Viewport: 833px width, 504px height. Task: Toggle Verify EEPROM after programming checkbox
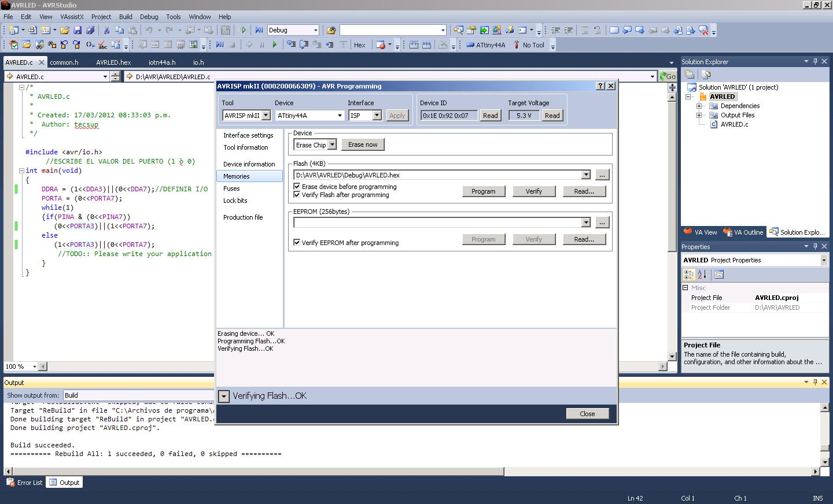[x=297, y=243]
